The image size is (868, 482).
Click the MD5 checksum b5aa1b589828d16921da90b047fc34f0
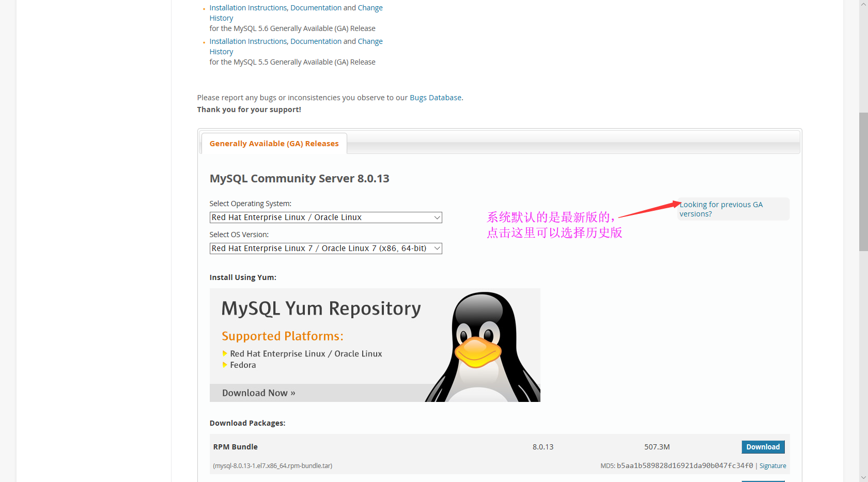685,466
